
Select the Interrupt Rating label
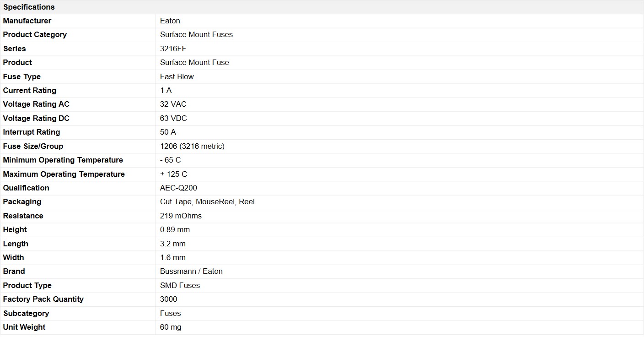click(x=32, y=132)
